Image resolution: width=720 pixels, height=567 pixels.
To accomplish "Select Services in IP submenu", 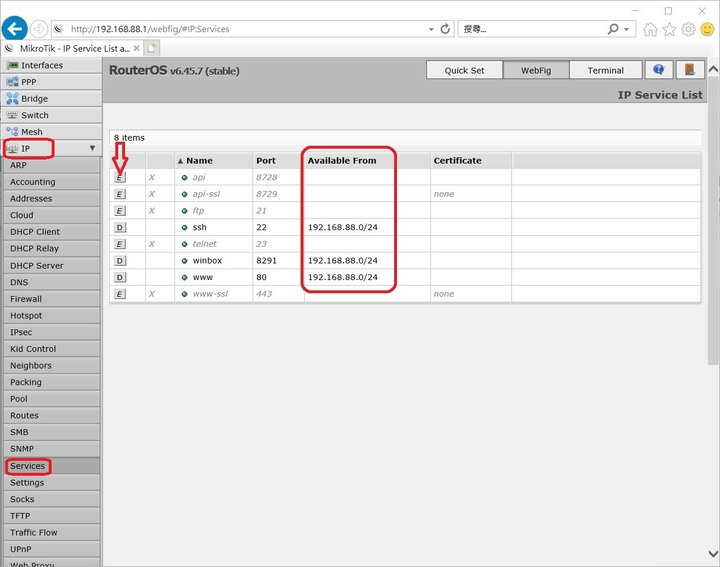I will (51, 466).
